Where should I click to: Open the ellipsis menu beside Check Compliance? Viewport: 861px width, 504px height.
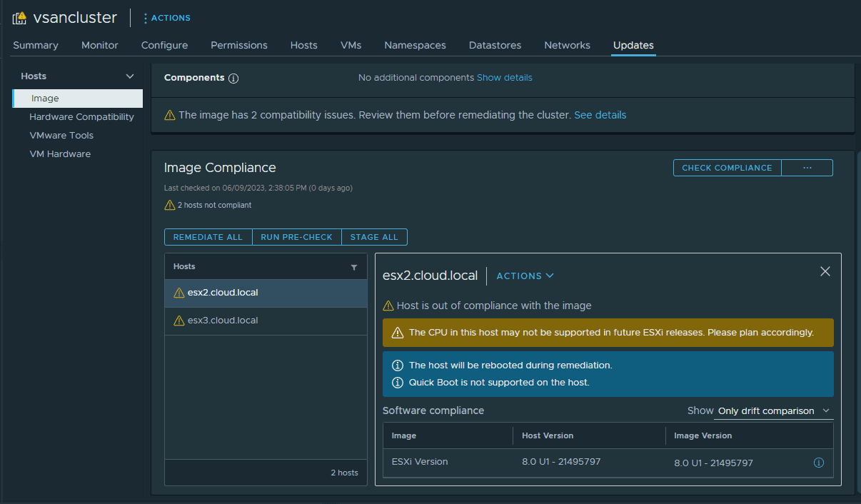pyautogui.click(x=807, y=168)
